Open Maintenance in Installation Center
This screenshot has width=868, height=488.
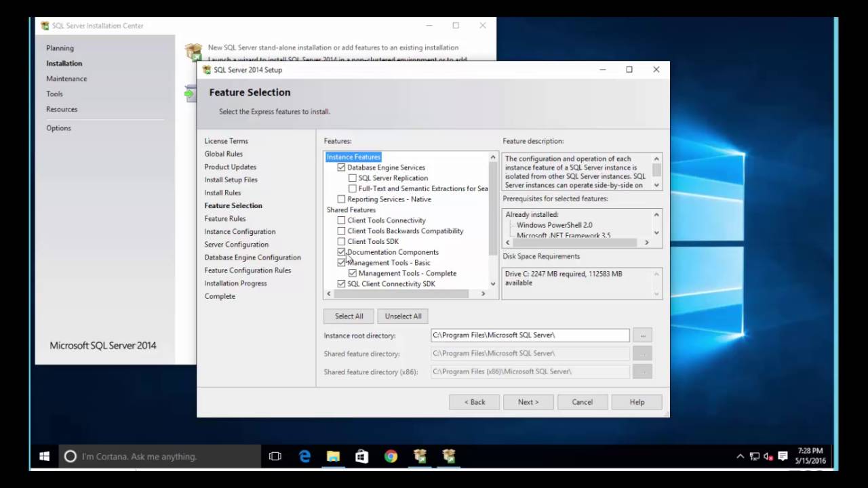(x=66, y=79)
